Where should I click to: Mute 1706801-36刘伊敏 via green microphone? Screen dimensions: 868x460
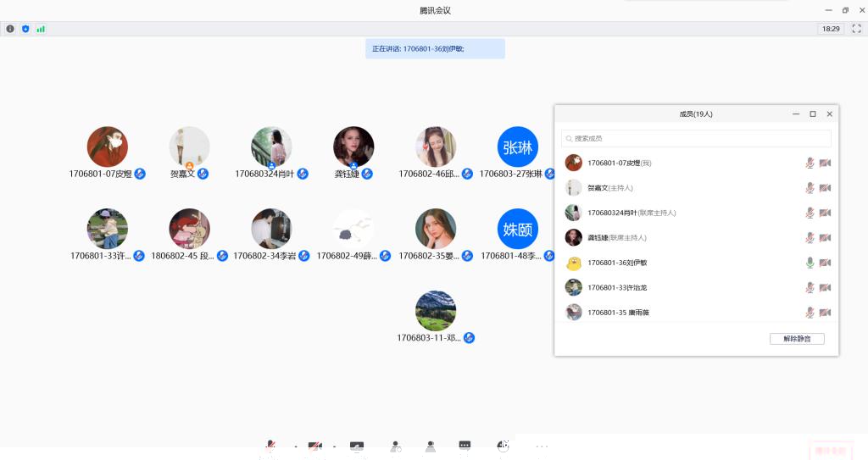[810, 263]
